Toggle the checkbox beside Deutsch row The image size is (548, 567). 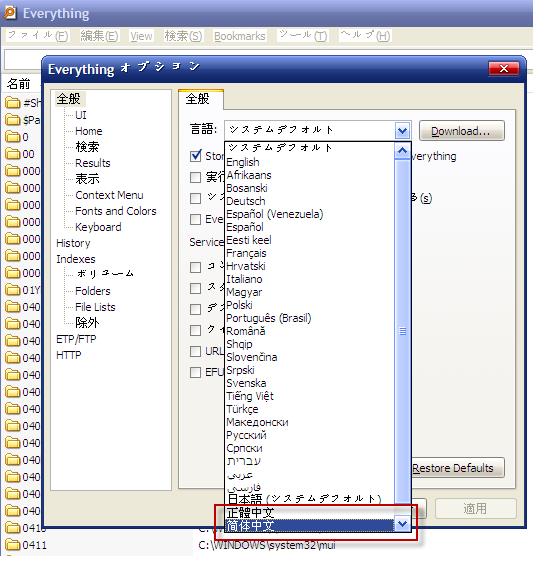click(x=195, y=198)
